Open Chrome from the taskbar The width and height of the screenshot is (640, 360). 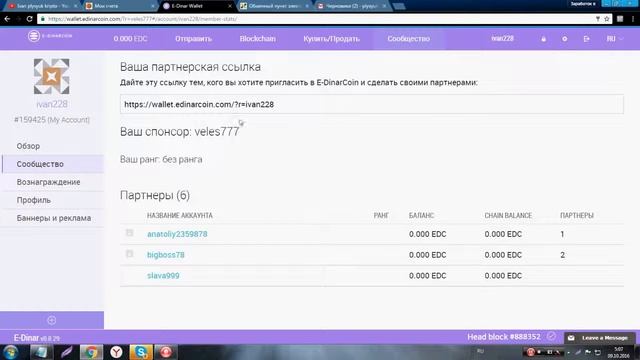91,352
